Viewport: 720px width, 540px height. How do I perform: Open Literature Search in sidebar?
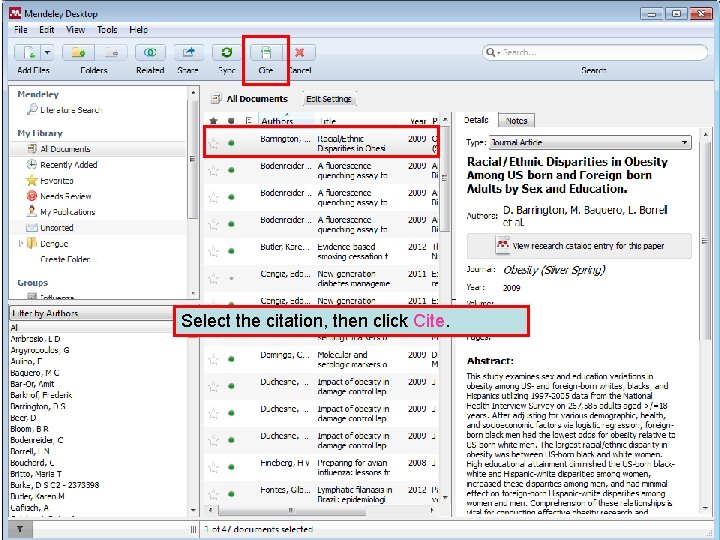pyautogui.click(x=64, y=110)
